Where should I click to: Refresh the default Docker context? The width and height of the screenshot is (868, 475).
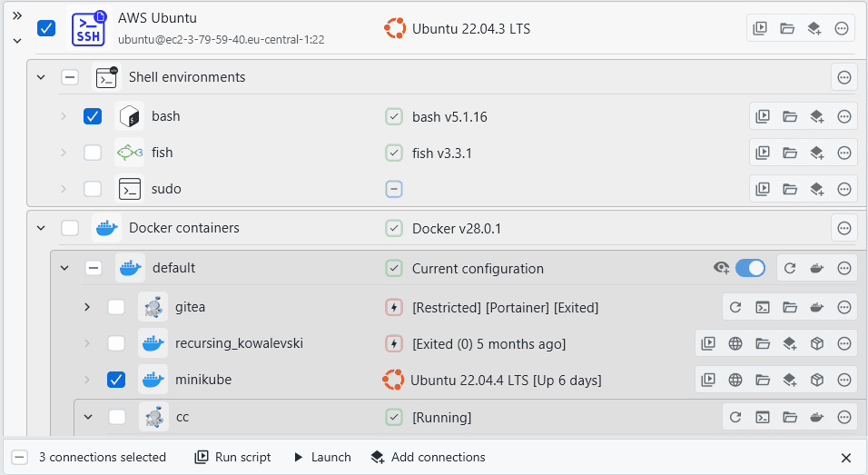[790, 268]
